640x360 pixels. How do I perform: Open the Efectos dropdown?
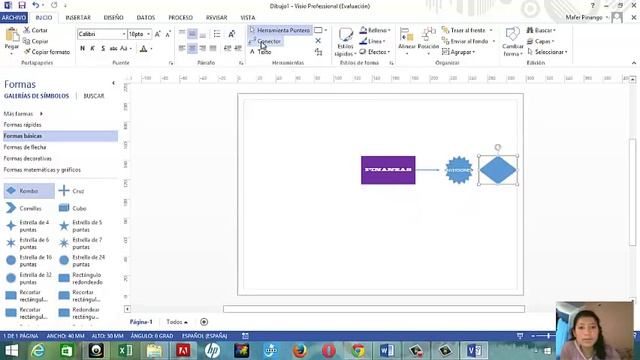[x=375, y=52]
